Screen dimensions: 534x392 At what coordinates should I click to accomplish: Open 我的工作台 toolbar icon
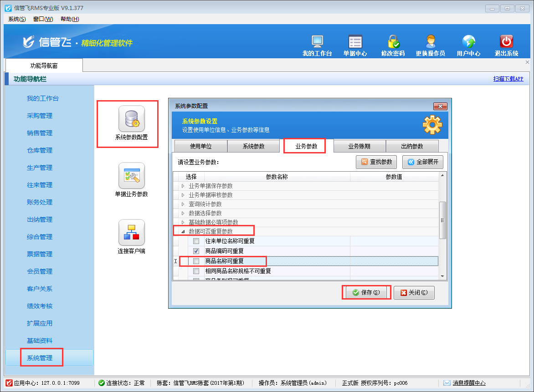tap(317, 42)
